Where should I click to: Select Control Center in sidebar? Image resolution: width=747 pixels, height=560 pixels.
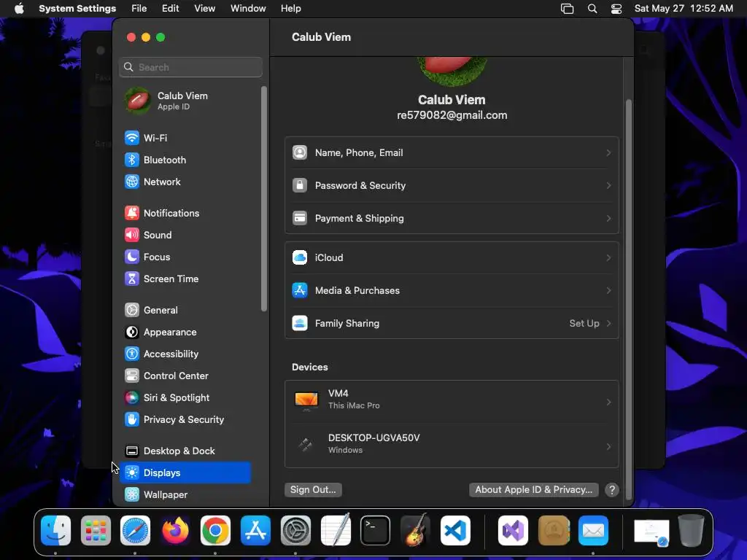[185, 376]
